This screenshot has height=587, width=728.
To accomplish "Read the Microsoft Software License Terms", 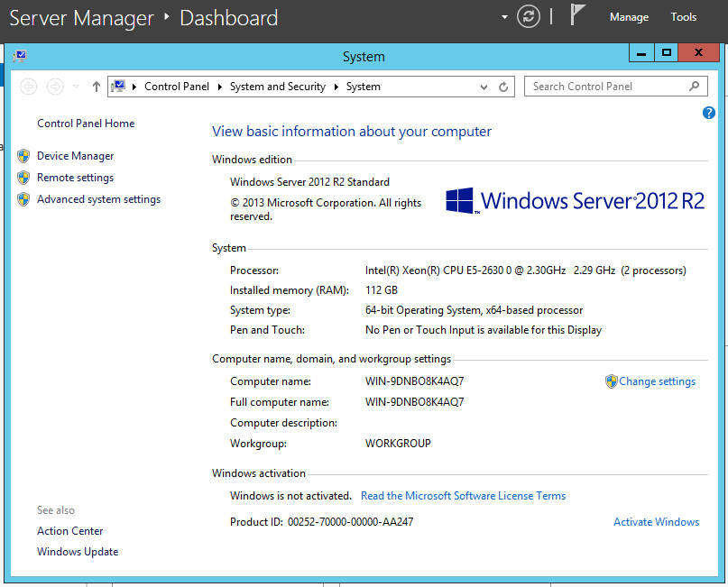I will (x=464, y=496).
